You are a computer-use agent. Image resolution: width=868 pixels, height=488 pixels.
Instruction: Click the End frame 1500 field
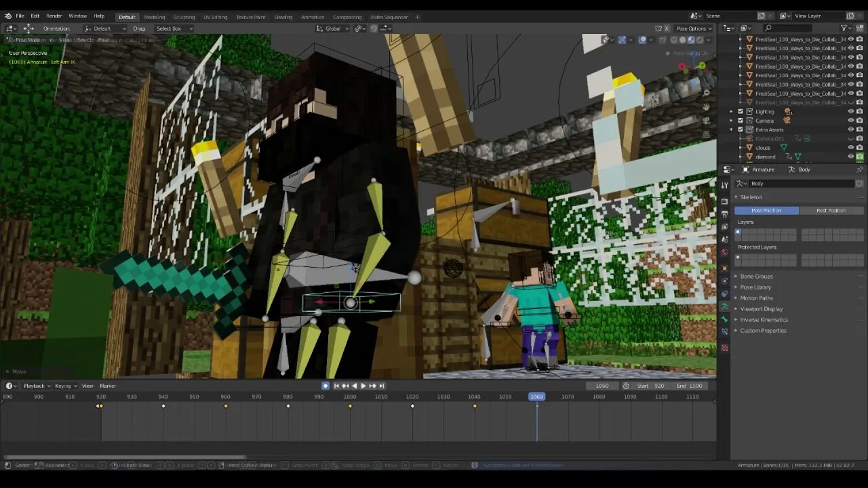[x=689, y=386]
